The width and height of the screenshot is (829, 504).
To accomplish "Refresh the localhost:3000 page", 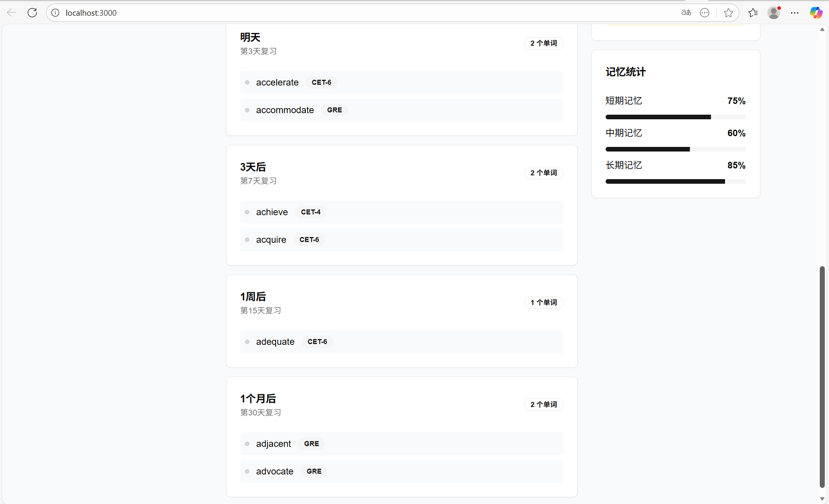I will click(x=32, y=12).
